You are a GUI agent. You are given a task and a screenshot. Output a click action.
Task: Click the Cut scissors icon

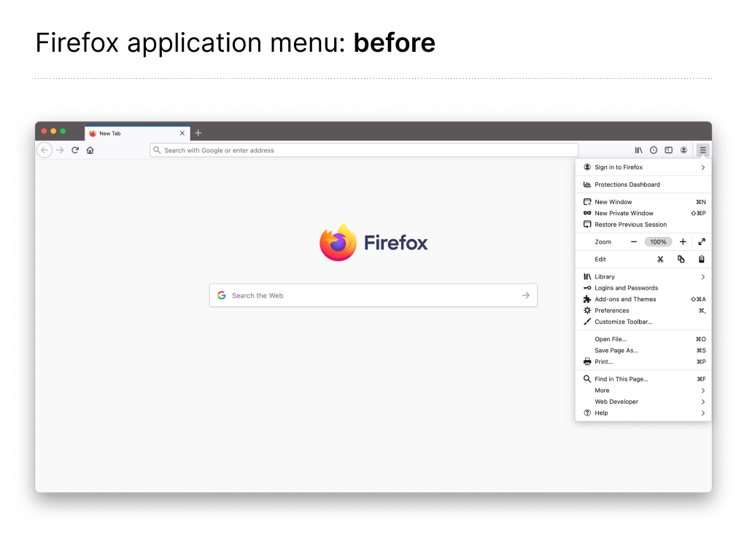(660, 260)
